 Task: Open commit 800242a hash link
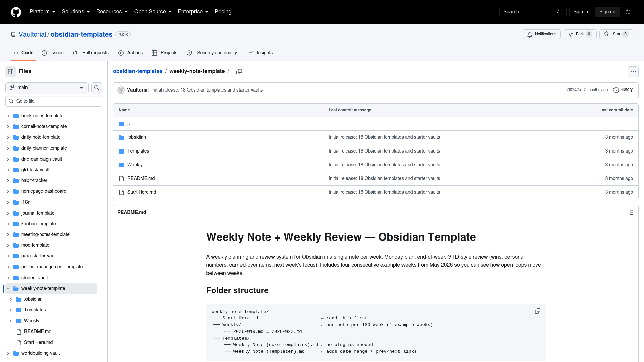[573, 90]
